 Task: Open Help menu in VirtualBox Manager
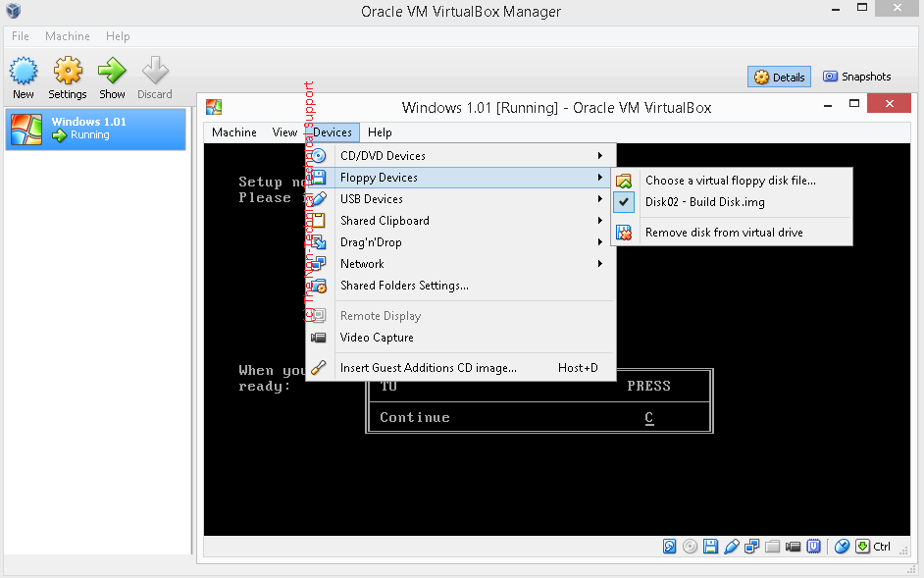tap(118, 36)
